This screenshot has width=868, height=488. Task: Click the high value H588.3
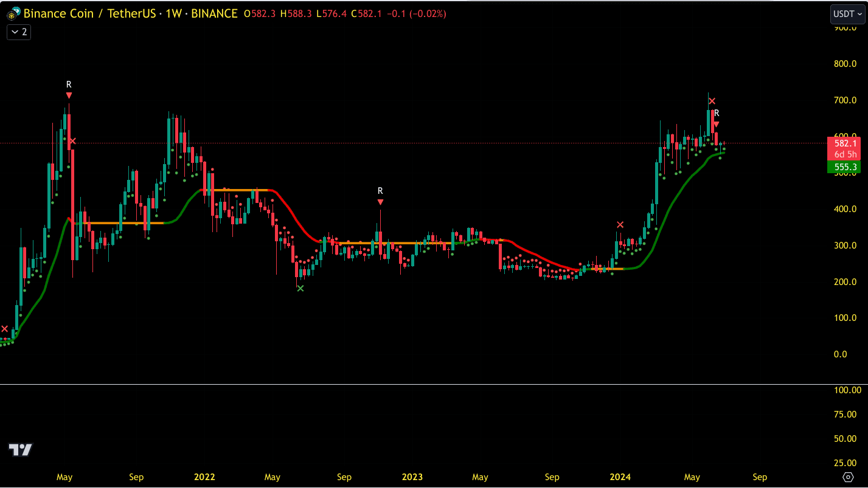[296, 13]
